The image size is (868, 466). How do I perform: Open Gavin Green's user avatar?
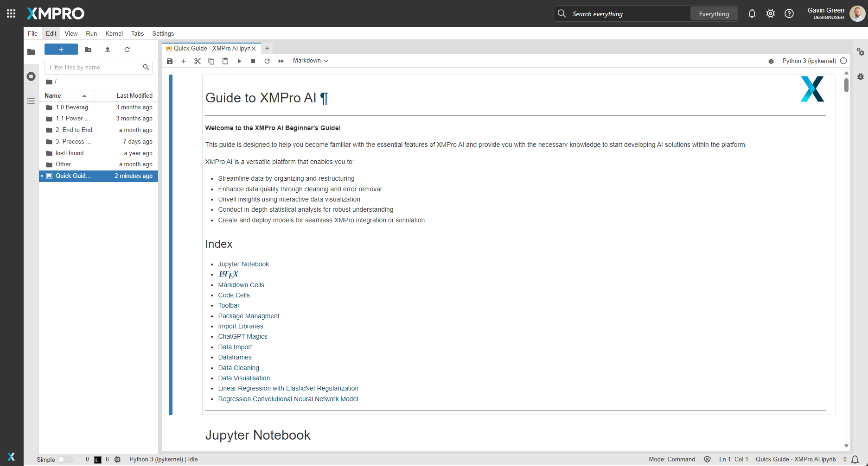pos(857,13)
